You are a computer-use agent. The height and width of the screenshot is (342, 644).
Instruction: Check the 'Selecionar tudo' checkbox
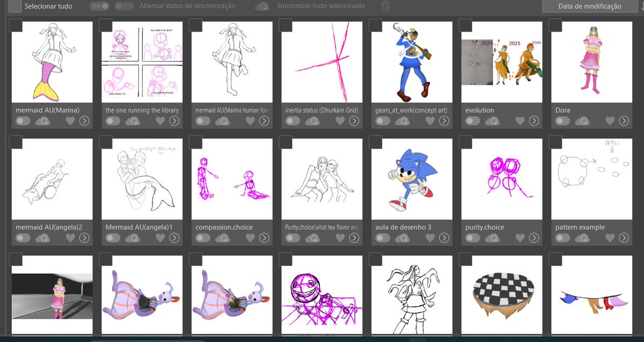tap(16, 6)
